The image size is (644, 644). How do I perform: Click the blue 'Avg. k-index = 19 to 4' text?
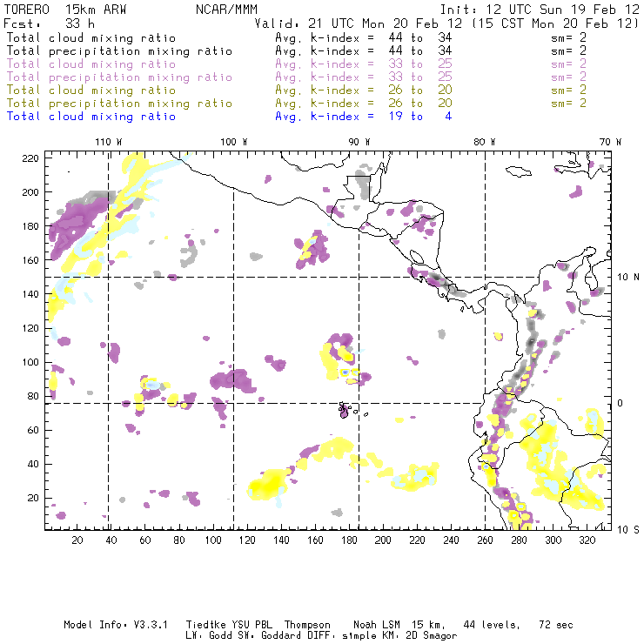(x=364, y=117)
